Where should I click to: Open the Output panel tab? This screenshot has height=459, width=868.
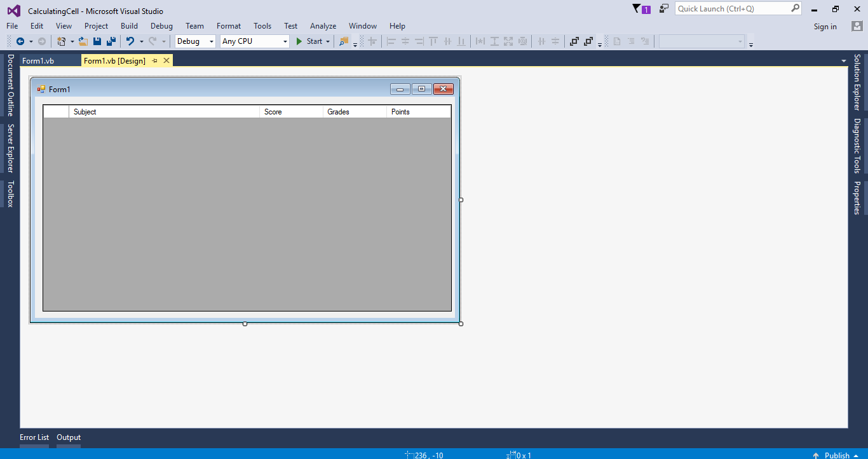[x=69, y=437]
